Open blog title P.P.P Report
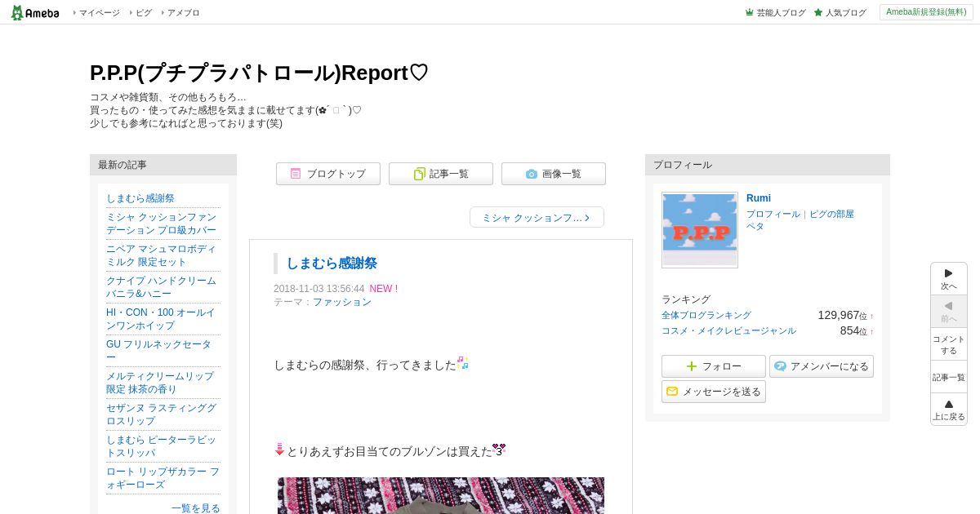The width and height of the screenshot is (980, 514). [x=259, y=73]
